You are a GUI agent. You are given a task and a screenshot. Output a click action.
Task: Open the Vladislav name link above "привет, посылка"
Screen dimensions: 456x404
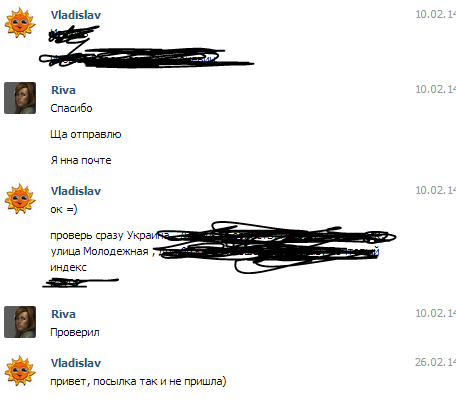point(76,363)
